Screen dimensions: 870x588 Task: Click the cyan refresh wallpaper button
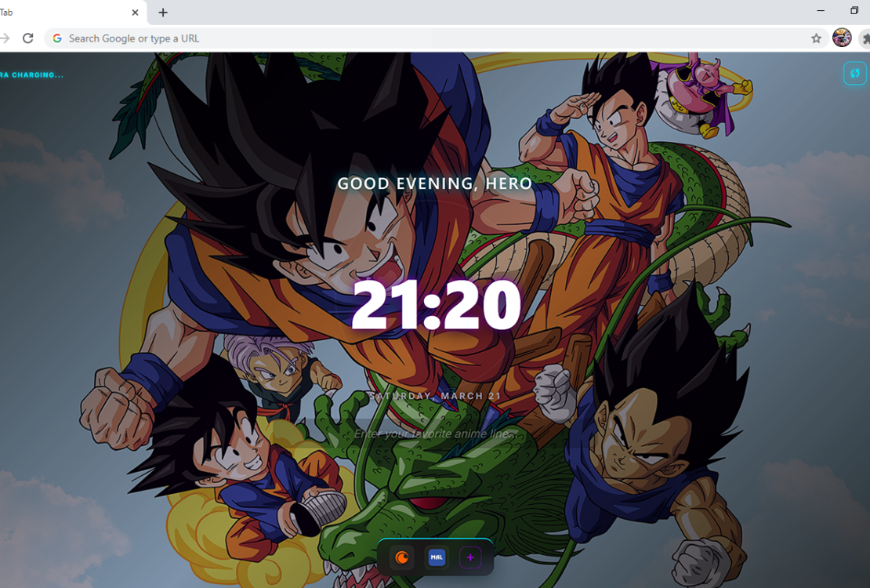pos(854,73)
